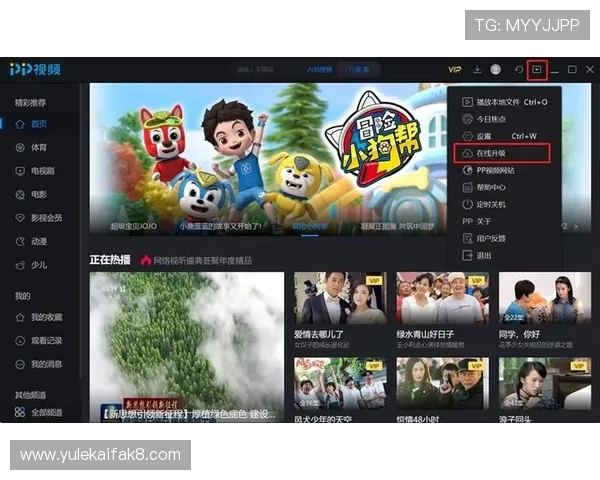Image resolution: width=600 pixels, height=480 pixels.
Task: Choose 播放本地文件 from the menu
Action: pyautogui.click(x=504, y=102)
